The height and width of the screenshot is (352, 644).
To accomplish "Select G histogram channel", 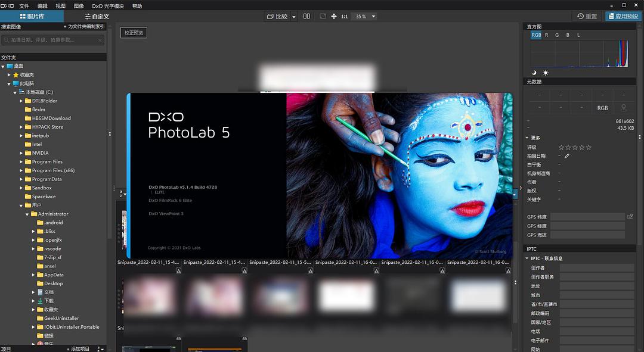I will point(557,35).
